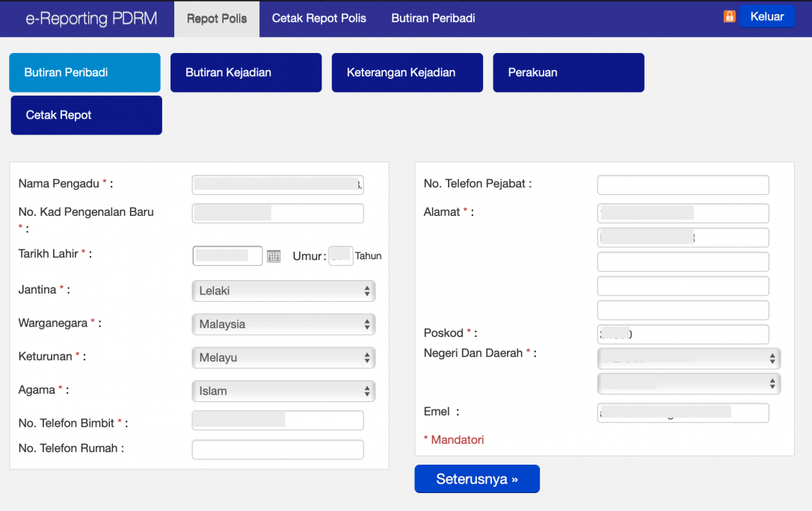
Task: Open the date picker calendar icon
Action: pos(273,255)
